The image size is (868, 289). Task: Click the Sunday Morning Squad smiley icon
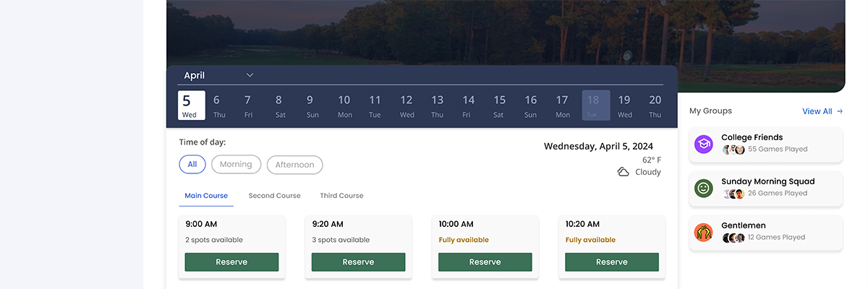click(704, 189)
